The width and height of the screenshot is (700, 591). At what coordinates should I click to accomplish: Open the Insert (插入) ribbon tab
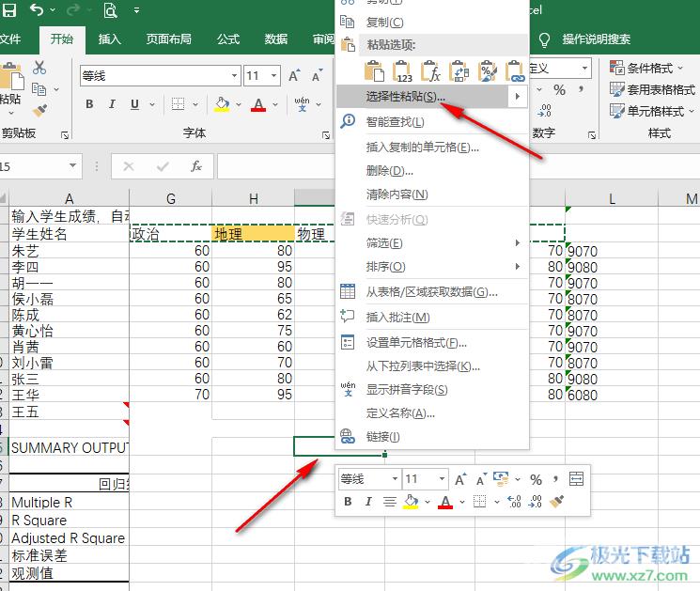[109, 39]
